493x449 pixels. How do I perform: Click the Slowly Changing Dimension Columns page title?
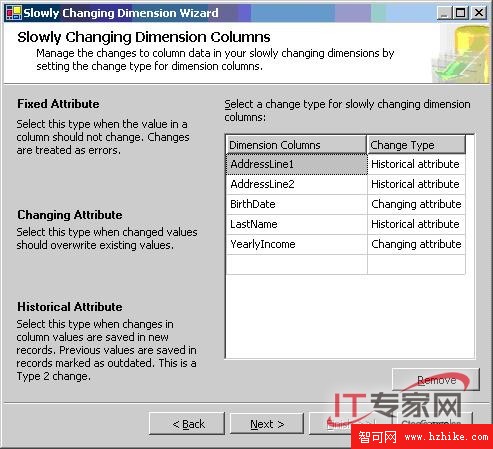[x=144, y=37]
